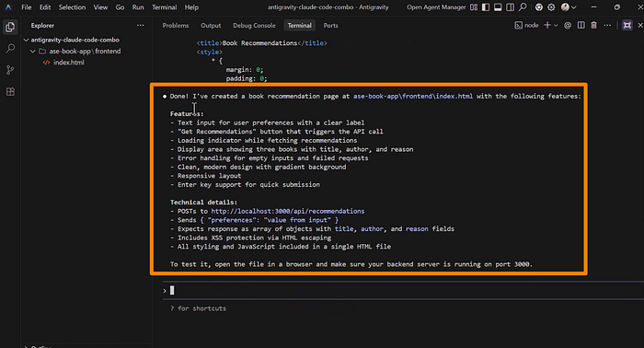Toggle the bottom panel visibility
This screenshot has height=348, width=644.
[498, 7]
